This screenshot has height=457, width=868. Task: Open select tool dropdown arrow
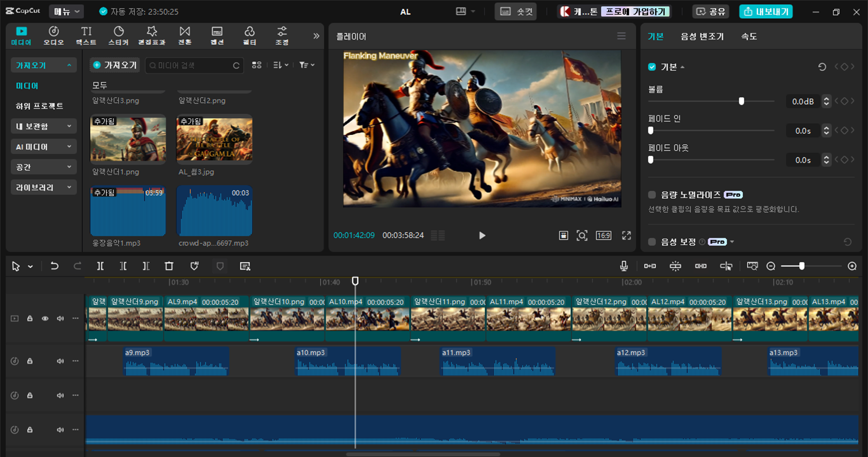point(30,266)
